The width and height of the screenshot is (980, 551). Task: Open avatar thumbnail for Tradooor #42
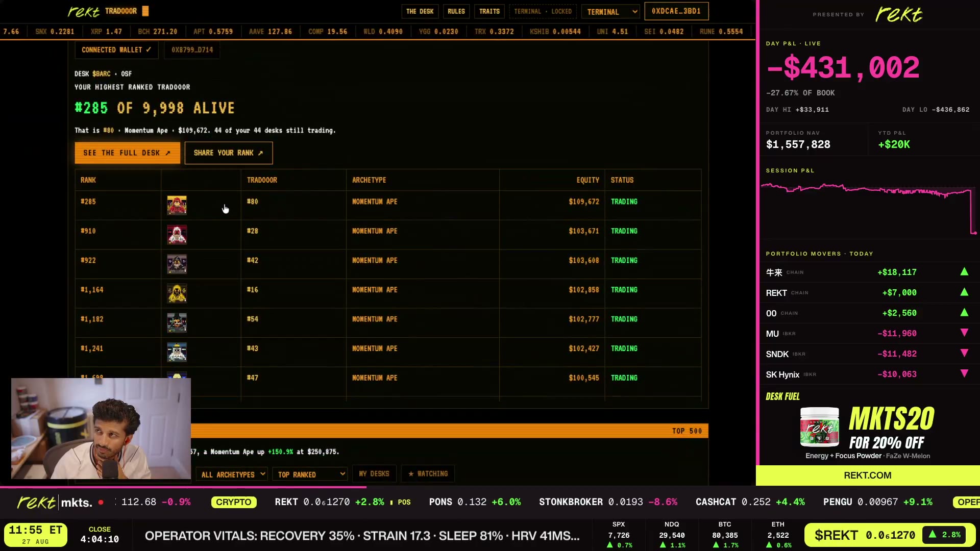177,264
